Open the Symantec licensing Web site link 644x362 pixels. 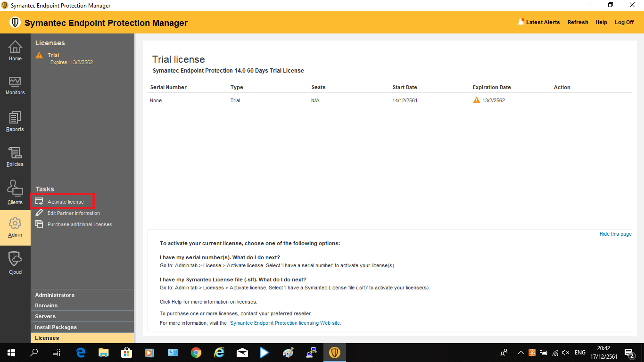pos(285,323)
